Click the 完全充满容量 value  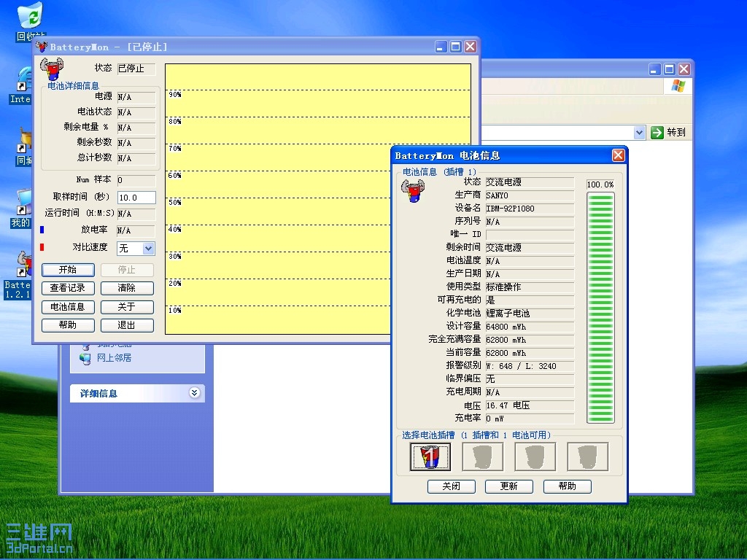pyautogui.click(x=530, y=340)
